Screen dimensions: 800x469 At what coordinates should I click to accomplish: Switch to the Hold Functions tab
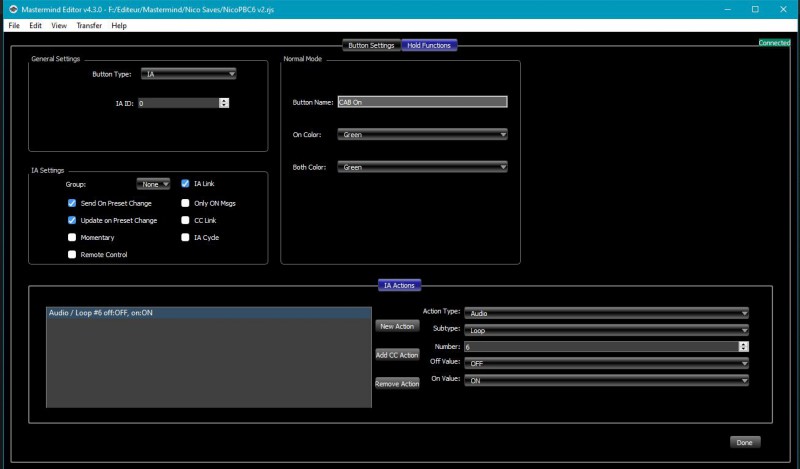coord(428,45)
